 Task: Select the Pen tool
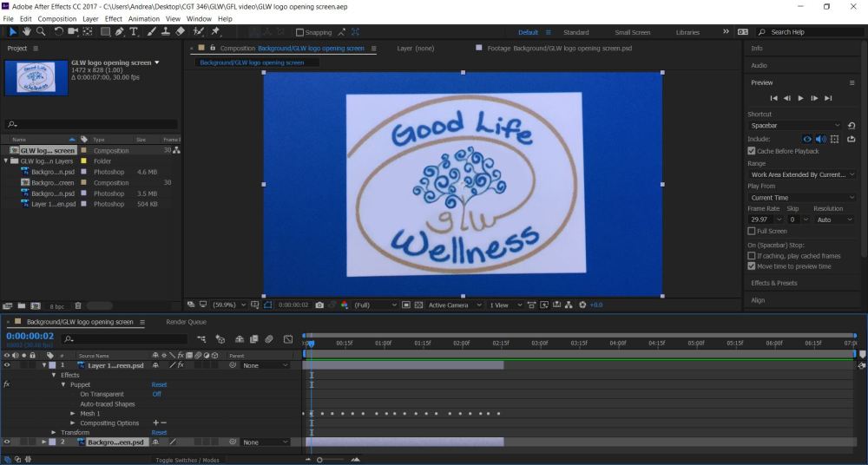click(x=120, y=31)
